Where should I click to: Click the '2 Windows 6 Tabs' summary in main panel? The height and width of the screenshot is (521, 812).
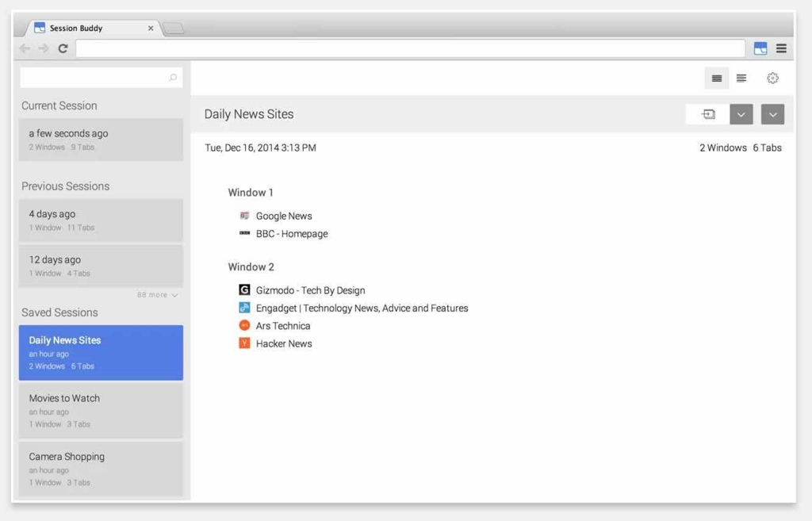pyautogui.click(x=741, y=148)
